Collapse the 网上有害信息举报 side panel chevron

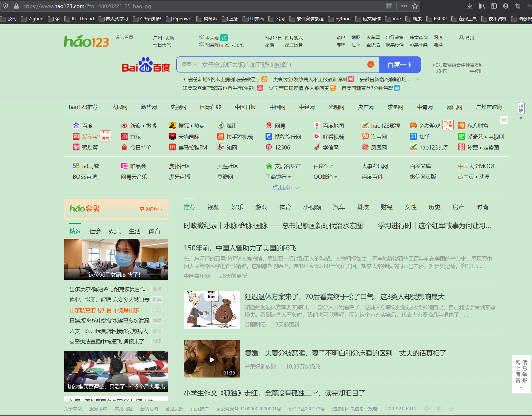pyautogui.click(x=521, y=387)
